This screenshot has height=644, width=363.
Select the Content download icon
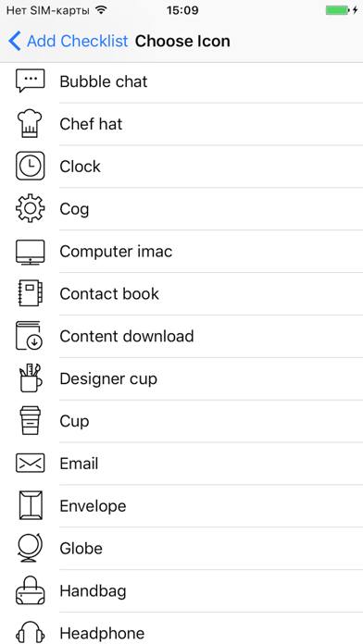pos(30,336)
